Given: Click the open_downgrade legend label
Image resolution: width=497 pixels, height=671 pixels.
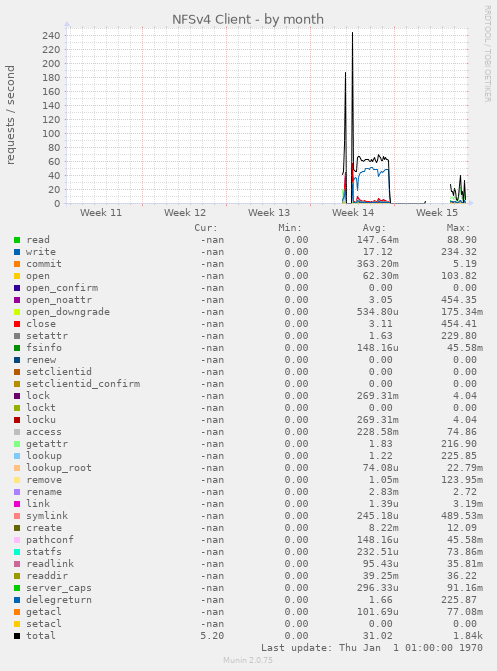Looking at the screenshot, I should (68, 312).
